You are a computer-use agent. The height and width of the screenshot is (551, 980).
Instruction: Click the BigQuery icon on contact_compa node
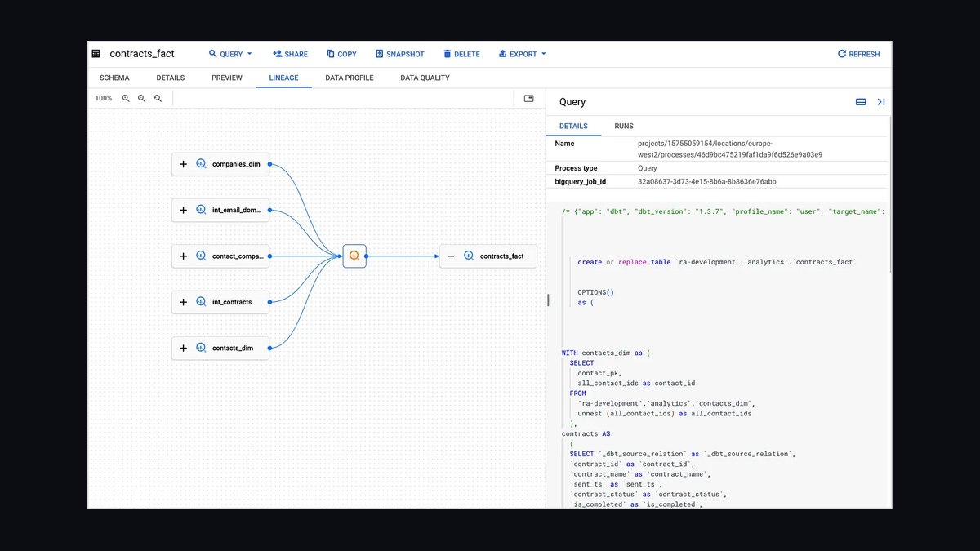tap(201, 256)
